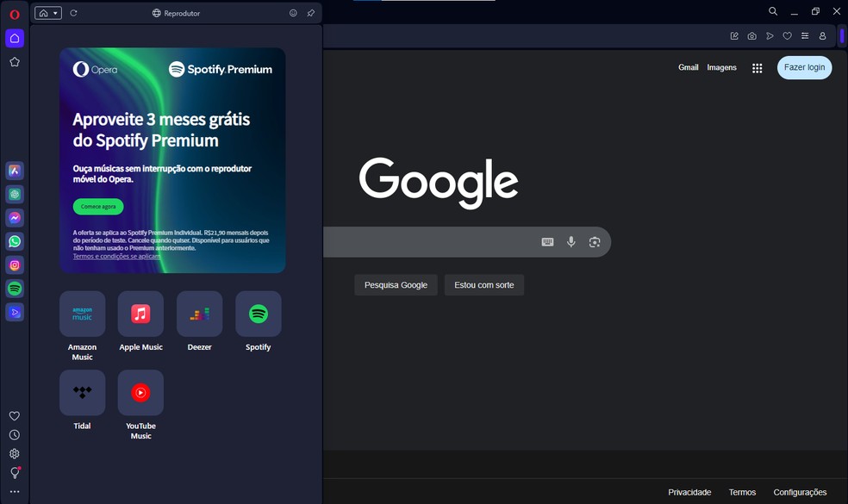
Task: Take a snapshot with the camera icon
Action: pos(752,36)
